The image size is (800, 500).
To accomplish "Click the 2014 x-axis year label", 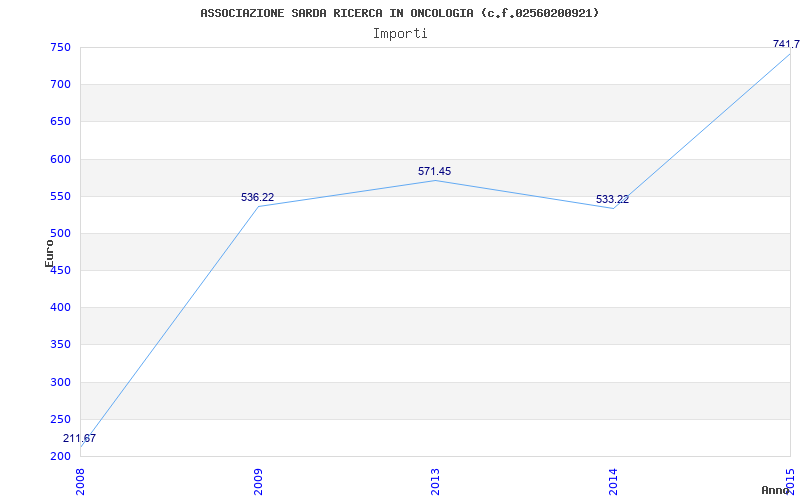I will click(x=613, y=481).
